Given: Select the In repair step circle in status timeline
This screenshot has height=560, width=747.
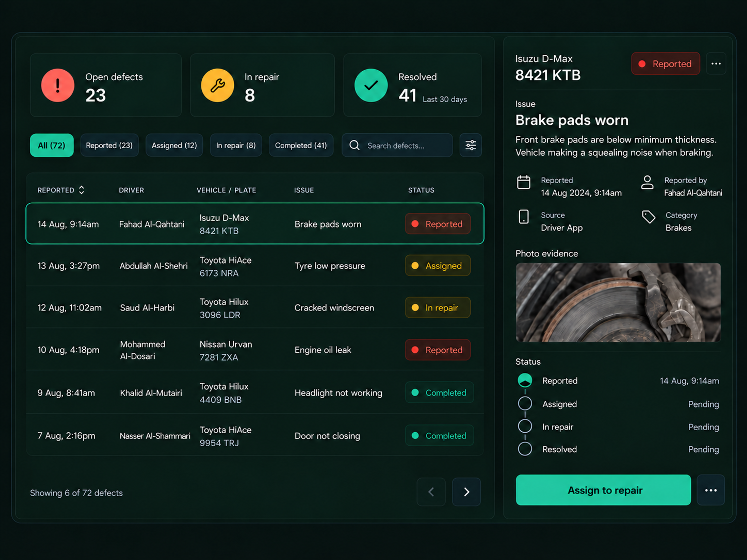Looking at the screenshot, I should (525, 426).
